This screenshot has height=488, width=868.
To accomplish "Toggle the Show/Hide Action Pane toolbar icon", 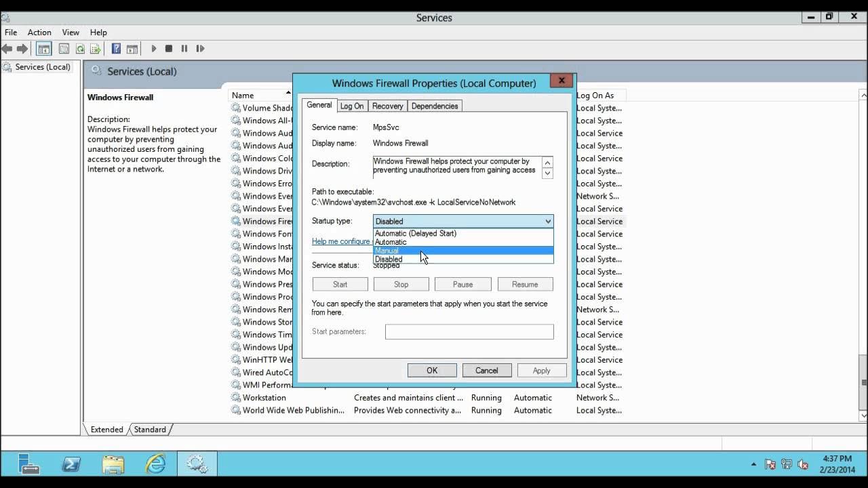I will pos(132,49).
